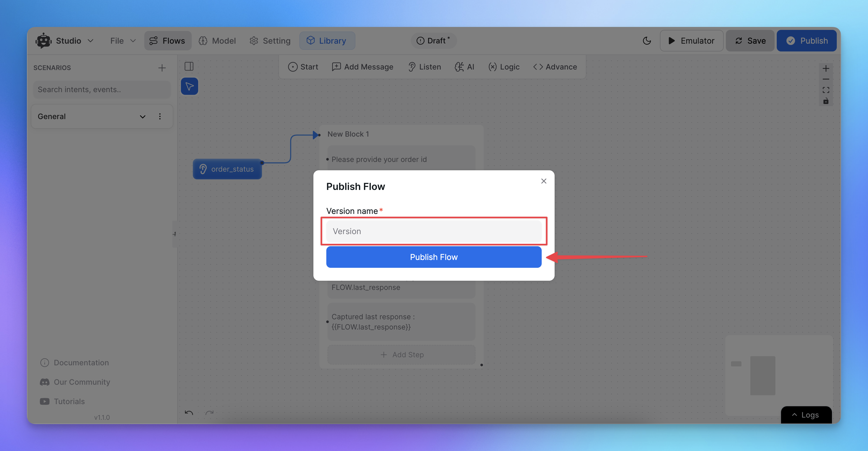The height and width of the screenshot is (451, 868).
Task: Open the File menu
Action: [123, 41]
